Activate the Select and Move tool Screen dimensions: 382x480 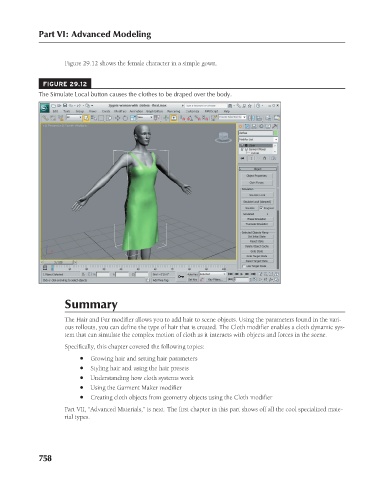(x=118, y=118)
